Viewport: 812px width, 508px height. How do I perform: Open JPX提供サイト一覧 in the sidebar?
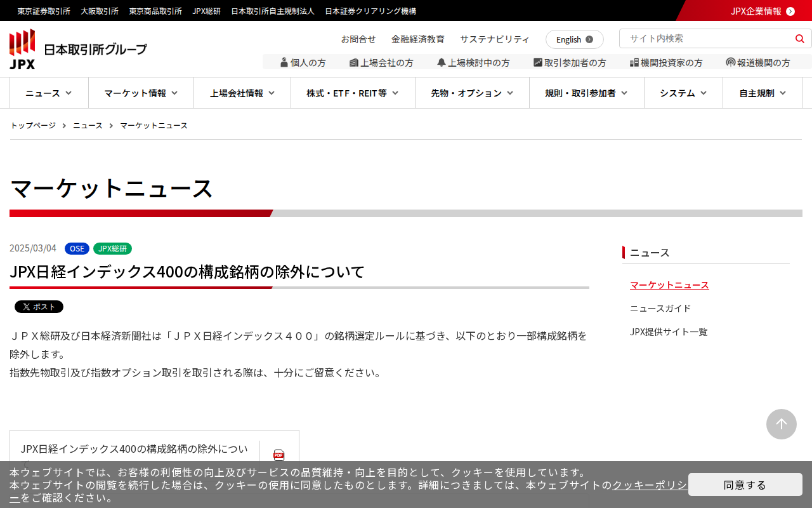coord(669,331)
